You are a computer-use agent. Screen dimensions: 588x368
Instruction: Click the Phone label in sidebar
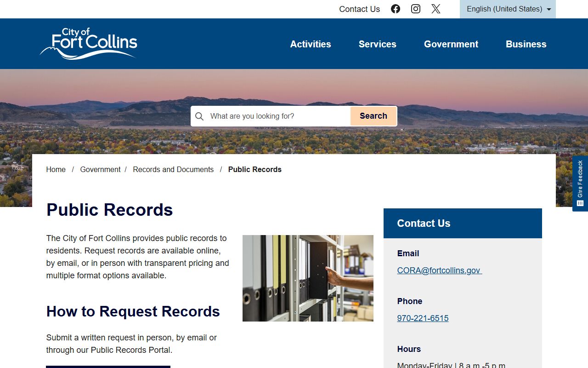[410, 301]
